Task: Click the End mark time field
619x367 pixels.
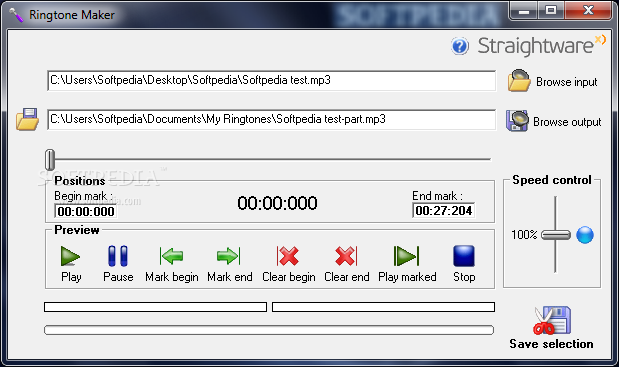Action: click(443, 210)
